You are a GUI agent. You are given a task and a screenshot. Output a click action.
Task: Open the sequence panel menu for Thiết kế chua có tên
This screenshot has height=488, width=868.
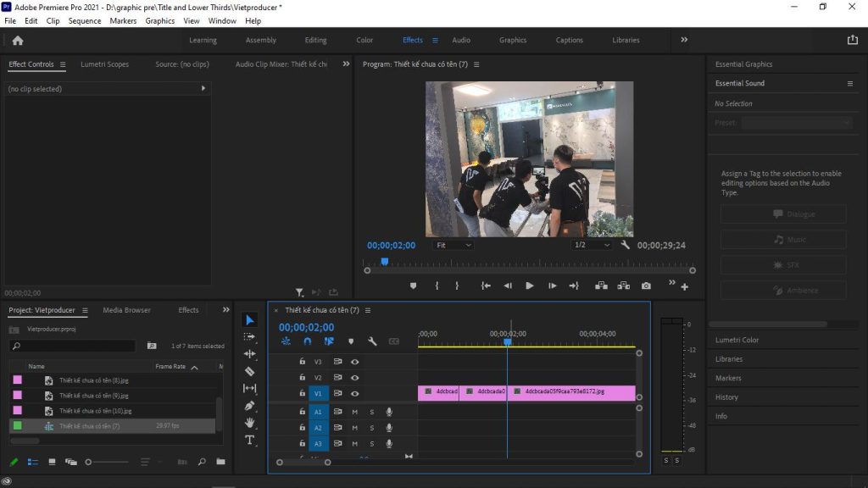click(x=368, y=309)
